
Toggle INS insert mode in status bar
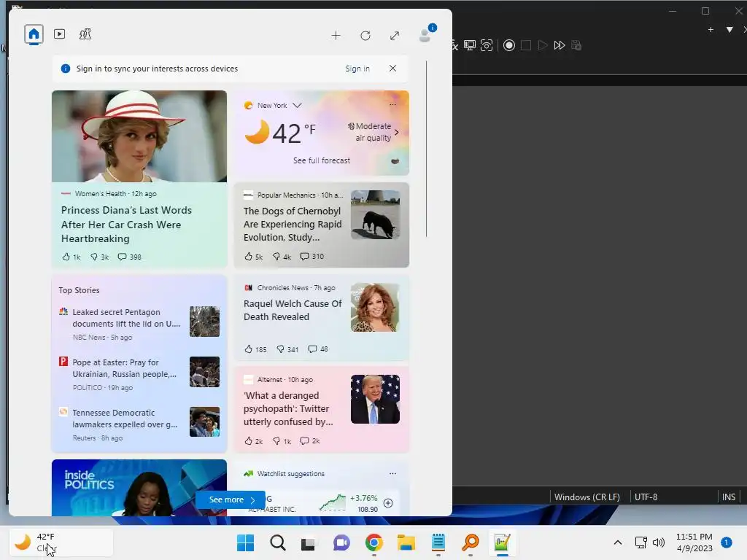[x=729, y=497]
